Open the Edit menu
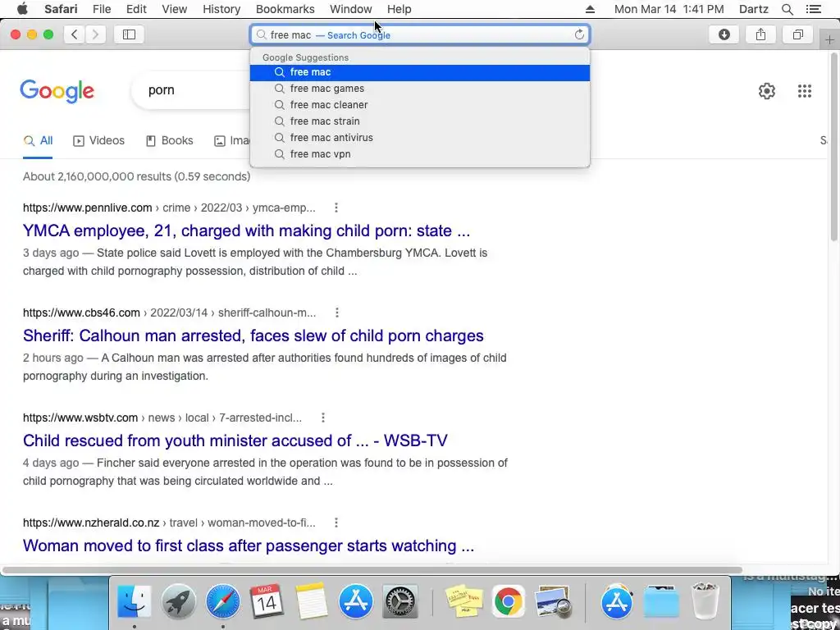The image size is (840, 630). [x=136, y=9]
